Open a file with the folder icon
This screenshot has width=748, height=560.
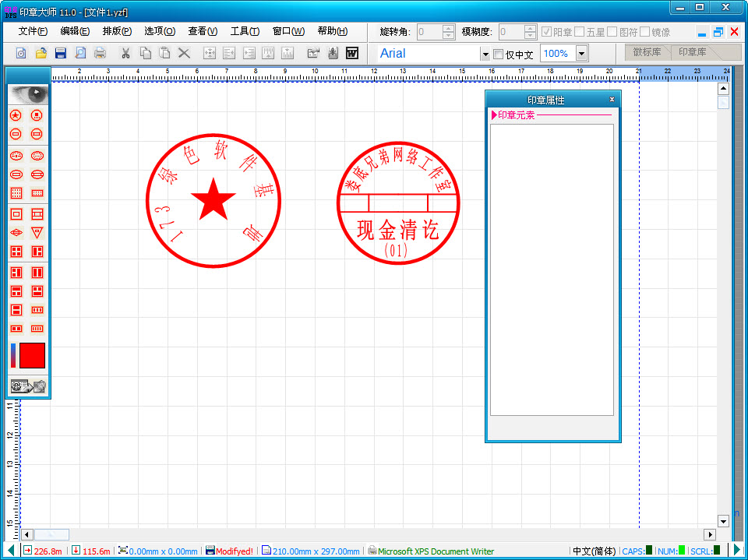[41, 53]
